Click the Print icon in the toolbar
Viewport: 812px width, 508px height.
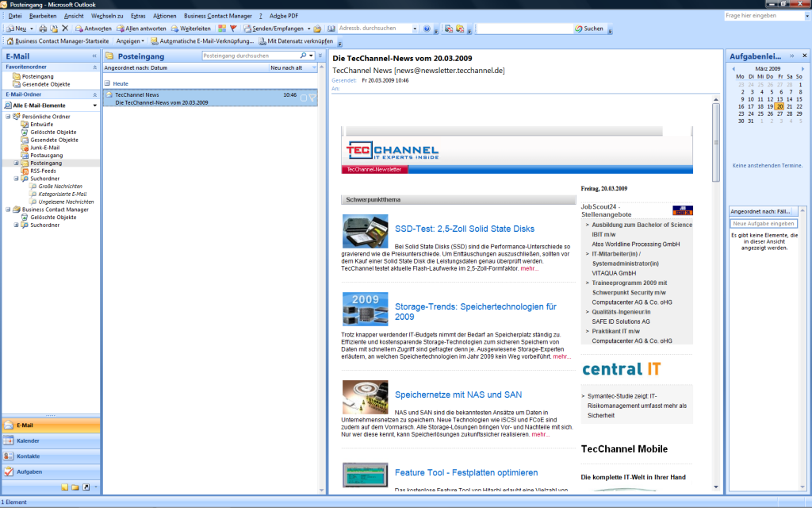pyautogui.click(x=44, y=29)
